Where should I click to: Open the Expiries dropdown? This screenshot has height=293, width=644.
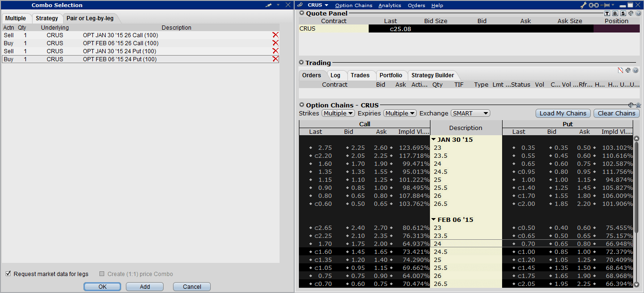(x=400, y=113)
